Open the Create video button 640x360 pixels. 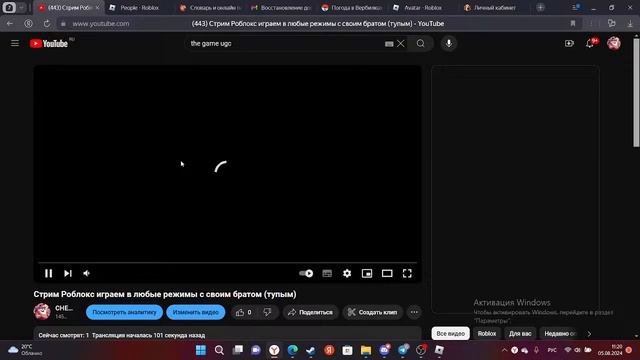[569, 43]
